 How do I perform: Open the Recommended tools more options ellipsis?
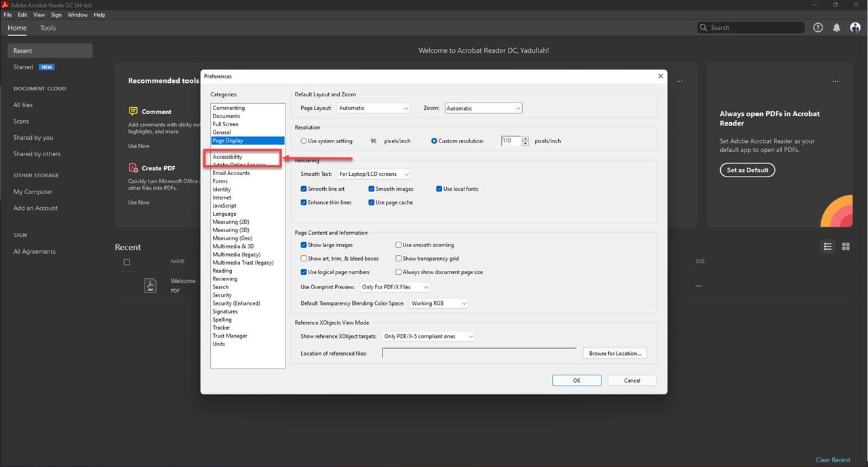pos(679,81)
